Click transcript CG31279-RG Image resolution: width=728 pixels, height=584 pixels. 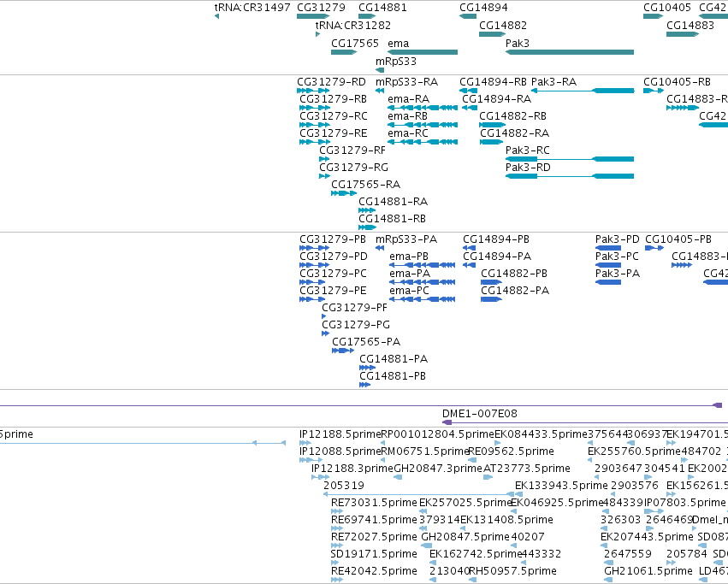click(x=324, y=176)
